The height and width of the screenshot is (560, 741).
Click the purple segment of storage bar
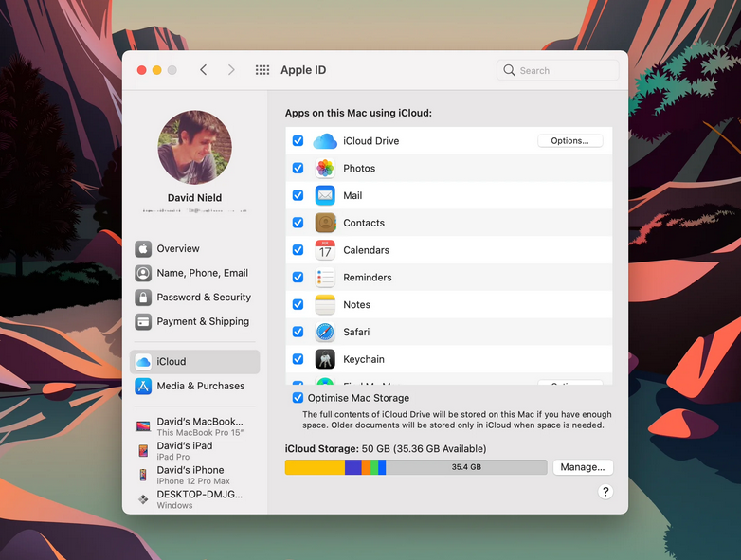tap(353, 467)
